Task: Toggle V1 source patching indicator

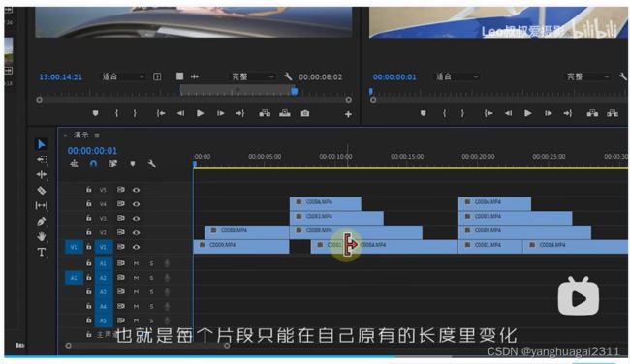Action: pos(74,247)
